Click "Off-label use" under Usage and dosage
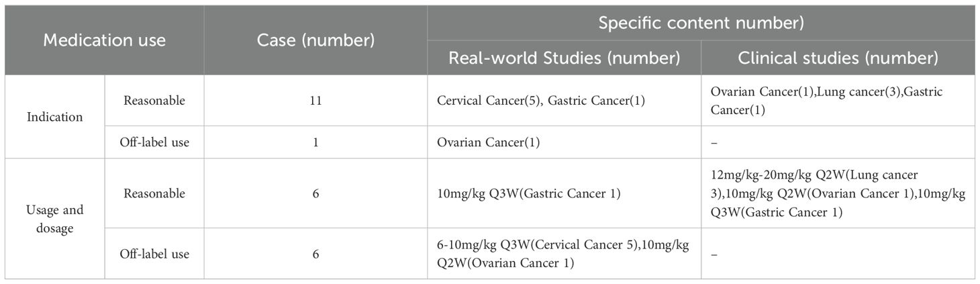Screen dimensions: 980x284 click(x=154, y=254)
